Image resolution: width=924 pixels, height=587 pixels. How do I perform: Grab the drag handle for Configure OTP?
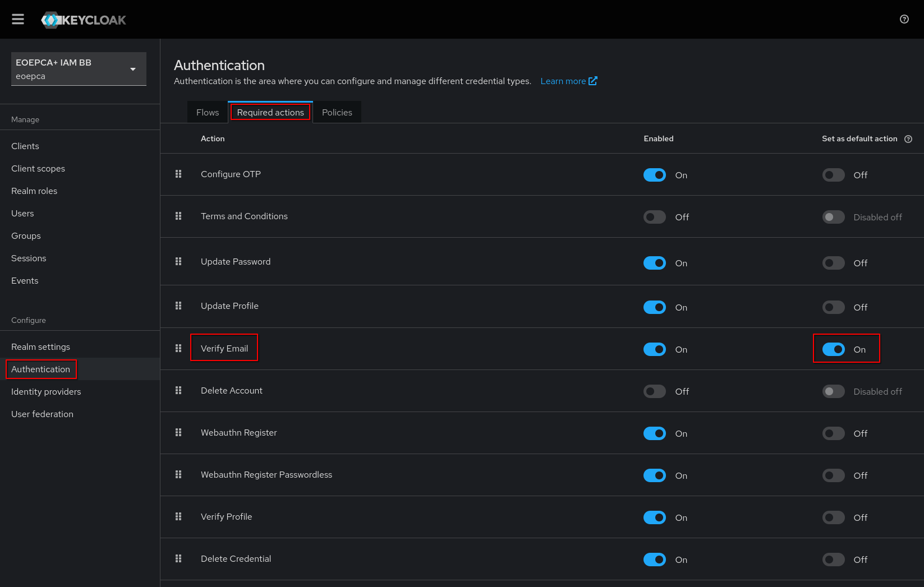(178, 174)
